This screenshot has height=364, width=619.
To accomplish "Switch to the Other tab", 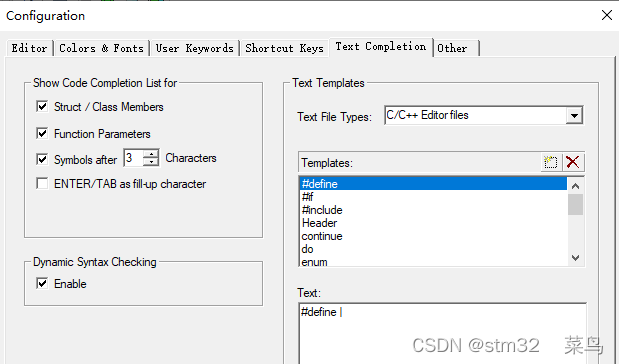I will [x=456, y=48].
